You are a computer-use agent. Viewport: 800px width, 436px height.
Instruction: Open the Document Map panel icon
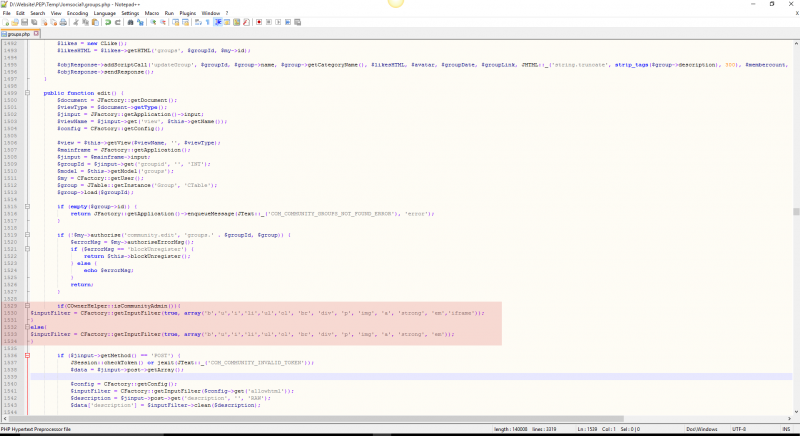tap(237, 22)
